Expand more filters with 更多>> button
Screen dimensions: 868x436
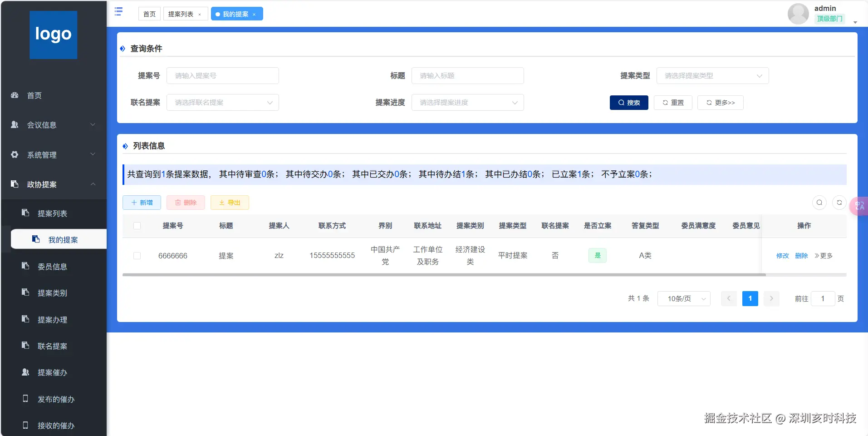click(720, 103)
